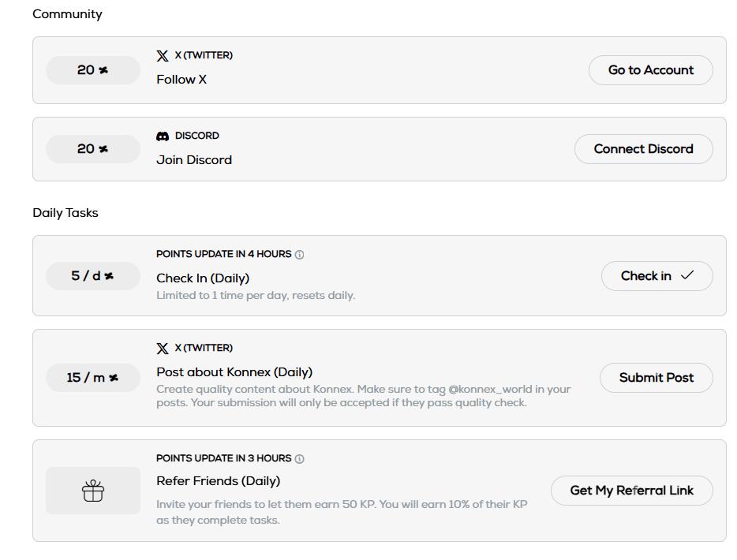The height and width of the screenshot is (560, 737).
Task: Click the Refer Friends (Daily) title
Action: pos(218,480)
